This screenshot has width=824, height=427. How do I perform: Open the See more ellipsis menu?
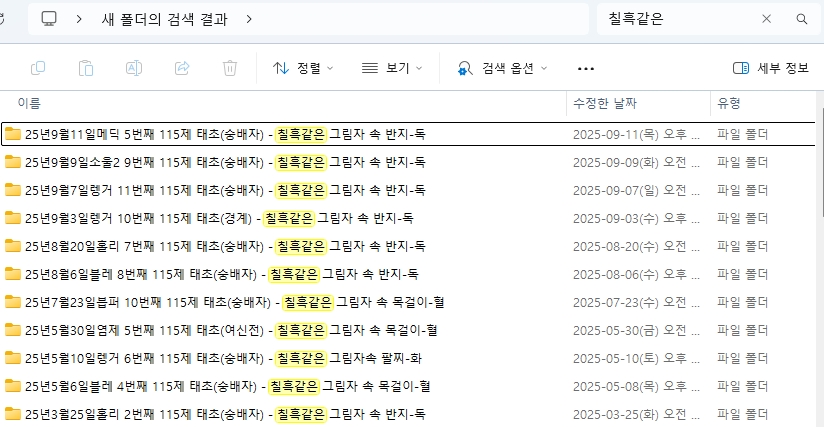[586, 68]
